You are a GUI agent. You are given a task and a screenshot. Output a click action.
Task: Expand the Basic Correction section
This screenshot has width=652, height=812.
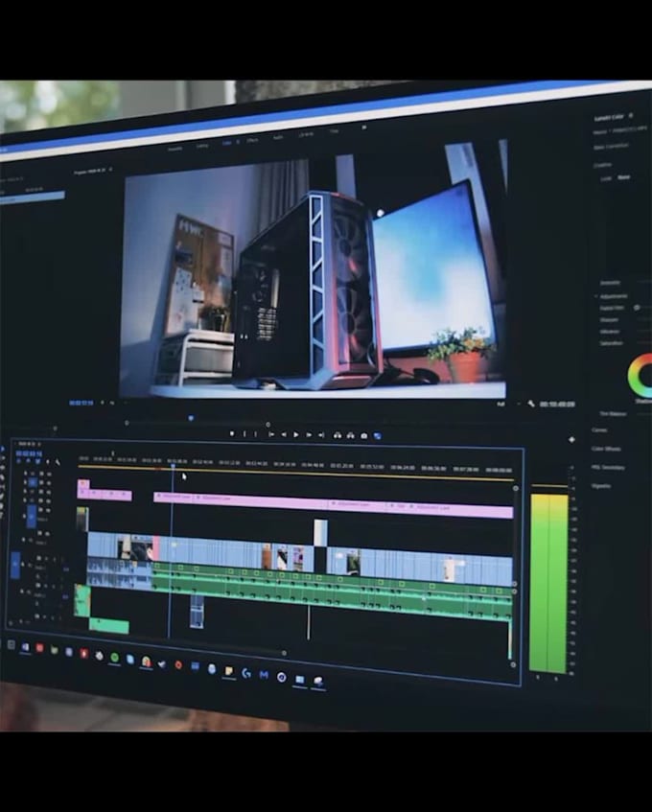[x=611, y=147]
